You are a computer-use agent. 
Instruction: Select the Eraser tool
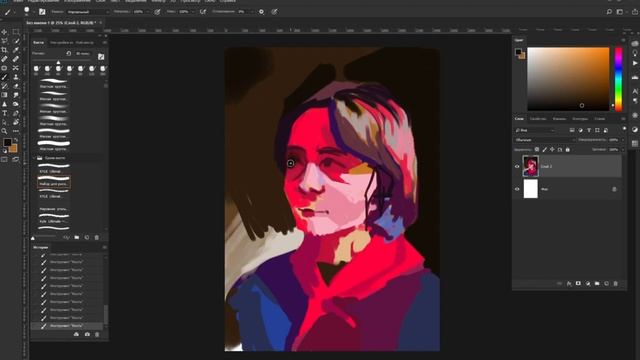[x=16, y=86]
